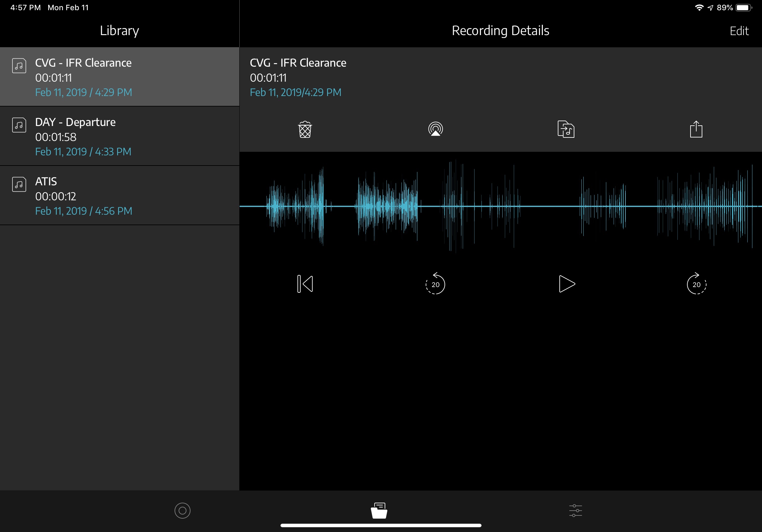
Task: Play the CVG IFR Clearance recording
Action: point(566,284)
